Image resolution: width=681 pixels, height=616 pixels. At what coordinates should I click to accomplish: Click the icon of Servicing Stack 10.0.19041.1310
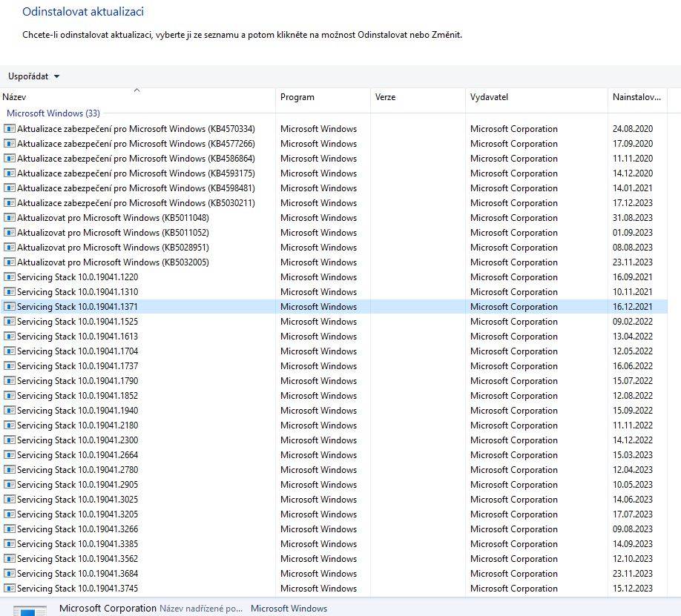pos(10,292)
